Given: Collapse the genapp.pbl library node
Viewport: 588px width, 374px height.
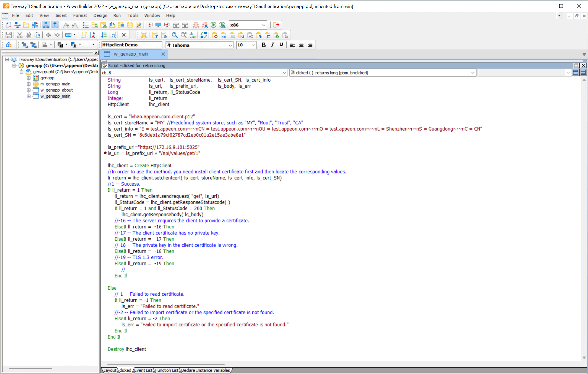Looking at the screenshot, I should click(x=22, y=72).
